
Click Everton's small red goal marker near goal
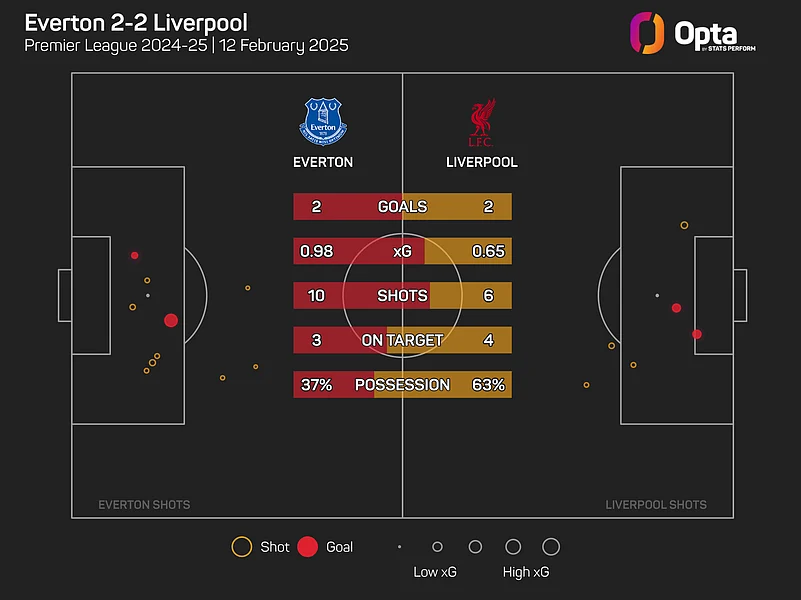click(134, 255)
